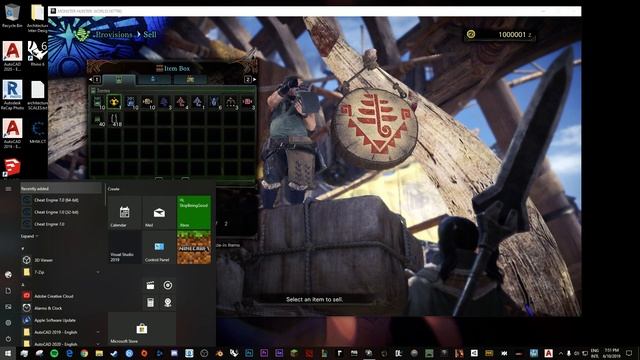The image size is (640, 360).
Task: Open the Mail tile
Action: coord(159,212)
